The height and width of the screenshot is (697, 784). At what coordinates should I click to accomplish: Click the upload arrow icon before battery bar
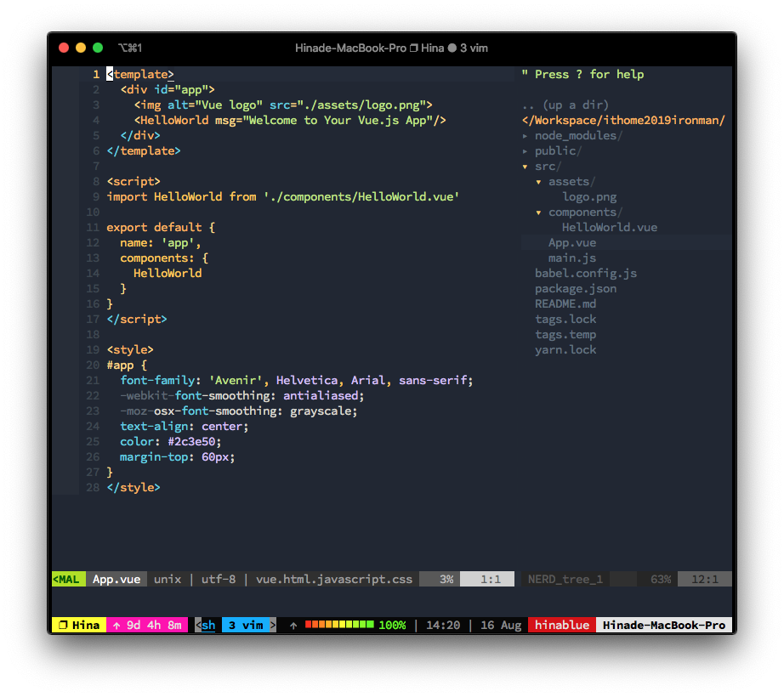[293, 626]
